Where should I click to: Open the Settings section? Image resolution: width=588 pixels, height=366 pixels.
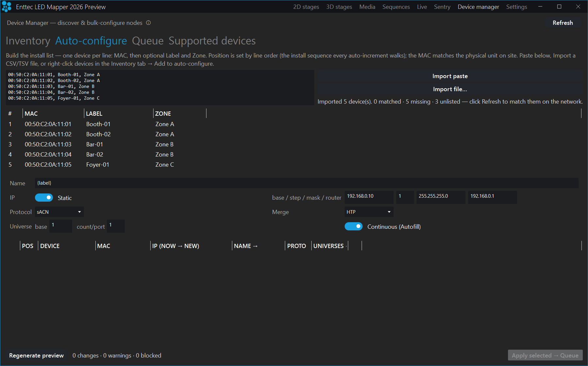tap(516, 7)
